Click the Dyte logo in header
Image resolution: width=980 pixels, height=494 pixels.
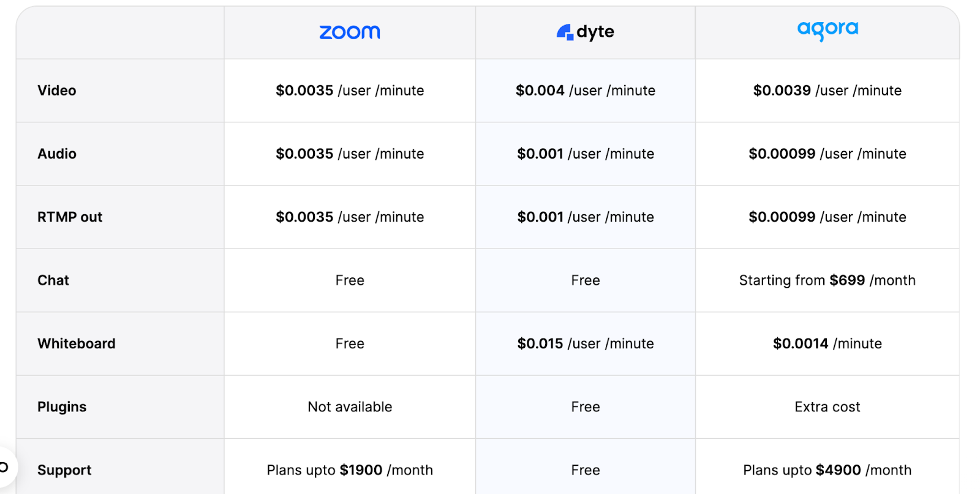[586, 32]
